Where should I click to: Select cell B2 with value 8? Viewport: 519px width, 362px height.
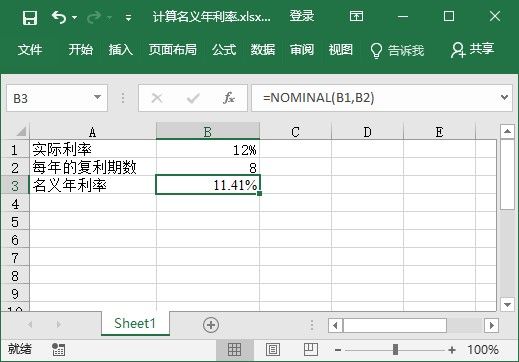pos(208,167)
